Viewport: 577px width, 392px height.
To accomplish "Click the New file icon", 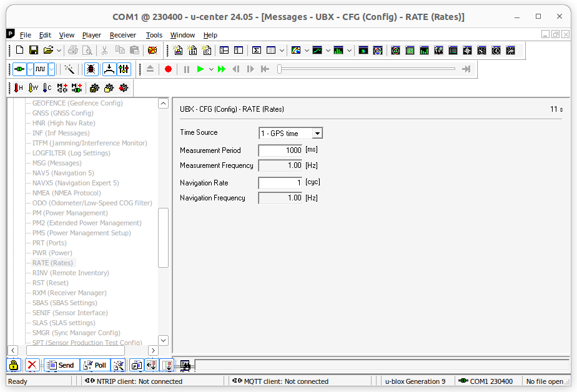I will 19,50.
